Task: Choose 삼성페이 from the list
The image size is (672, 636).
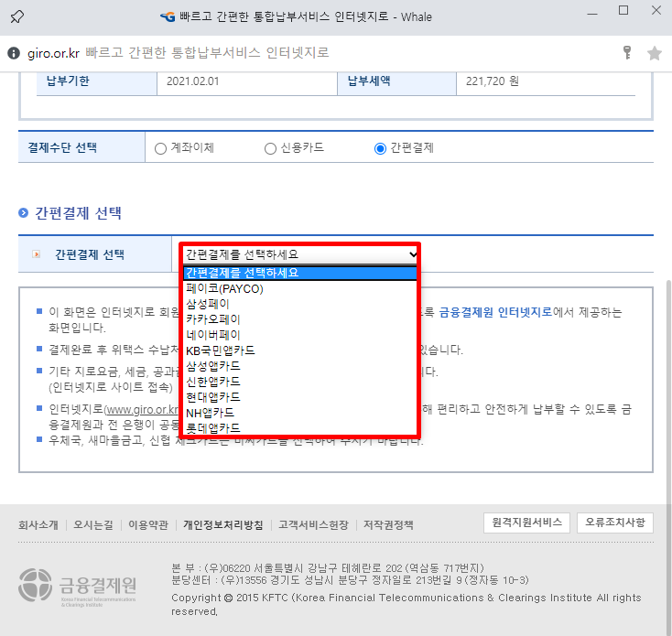Action: [x=300, y=304]
